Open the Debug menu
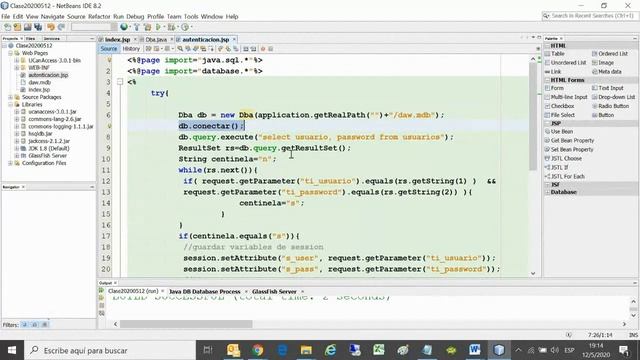Viewport: 640px width, 360px height. tap(135, 16)
